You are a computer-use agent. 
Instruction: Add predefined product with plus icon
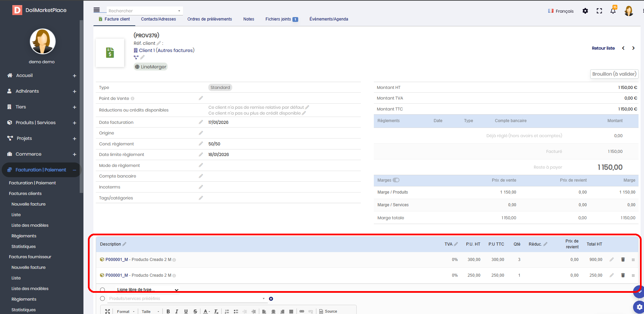coord(271,299)
